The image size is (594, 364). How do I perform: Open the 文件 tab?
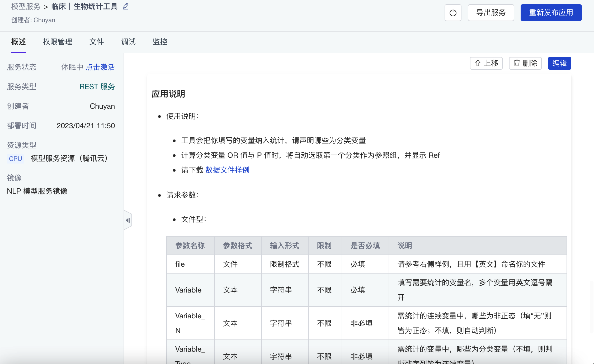[97, 42]
